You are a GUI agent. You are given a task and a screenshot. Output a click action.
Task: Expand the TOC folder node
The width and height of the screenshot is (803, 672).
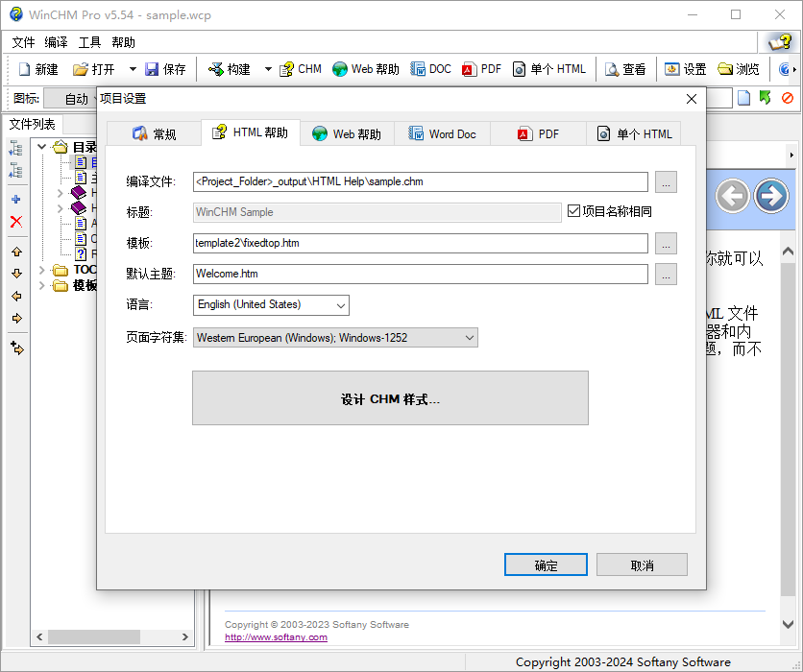42,270
